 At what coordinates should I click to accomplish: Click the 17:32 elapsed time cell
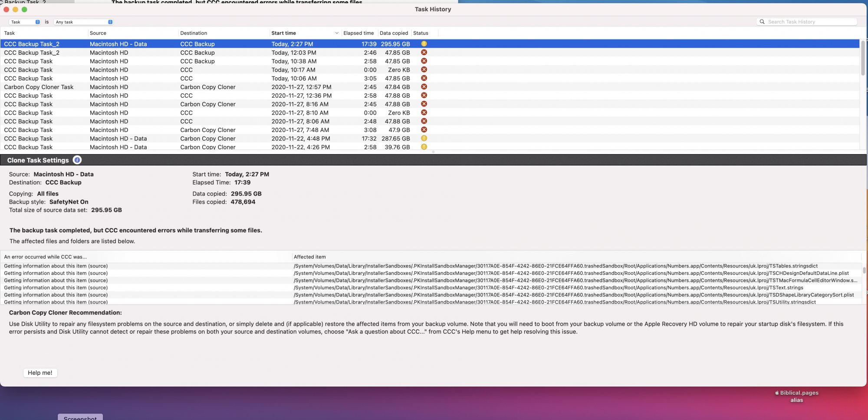tap(369, 139)
